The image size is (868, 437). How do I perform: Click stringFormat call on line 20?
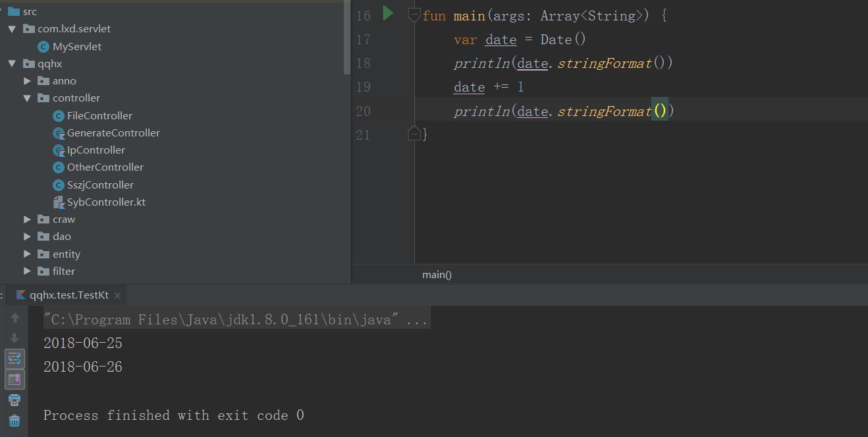604,111
